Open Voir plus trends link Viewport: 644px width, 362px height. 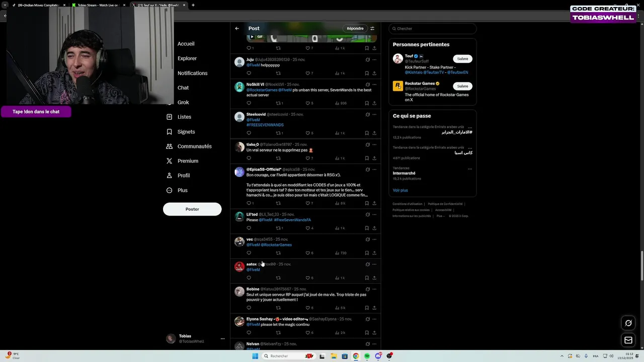pos(400,191)
